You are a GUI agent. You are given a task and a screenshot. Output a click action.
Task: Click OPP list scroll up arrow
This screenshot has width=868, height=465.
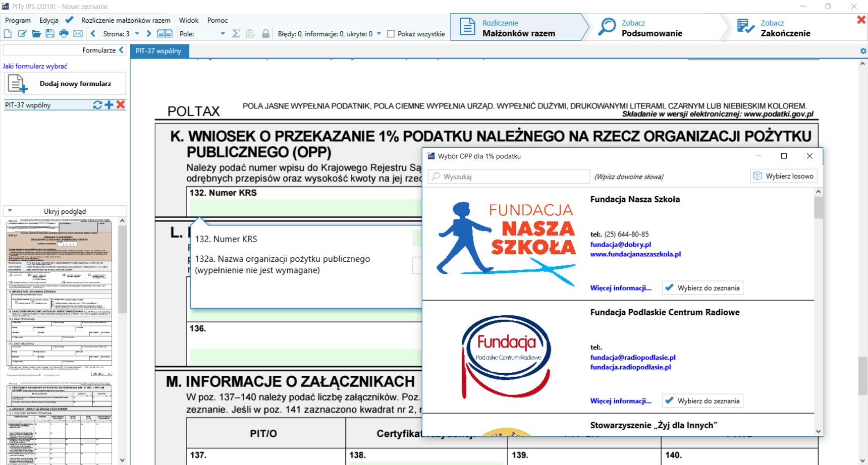point(819,192)
